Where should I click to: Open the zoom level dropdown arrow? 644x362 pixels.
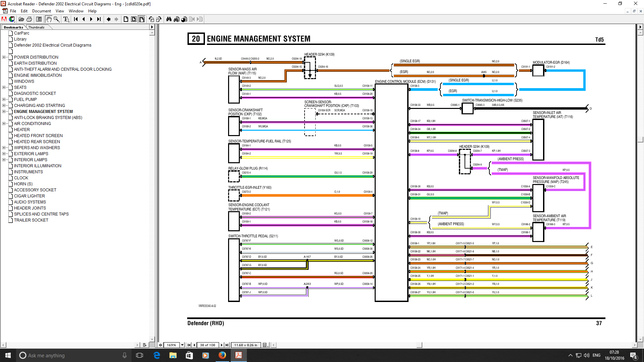(x=182, y=345)
